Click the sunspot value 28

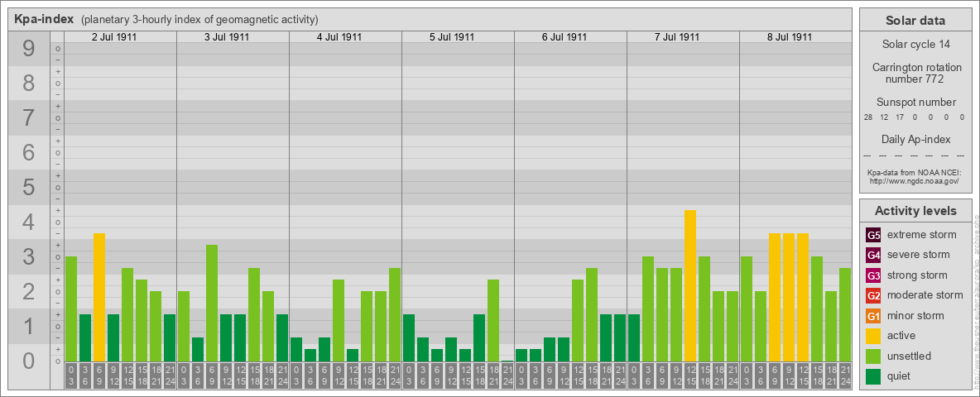click(x=868, y=117)
